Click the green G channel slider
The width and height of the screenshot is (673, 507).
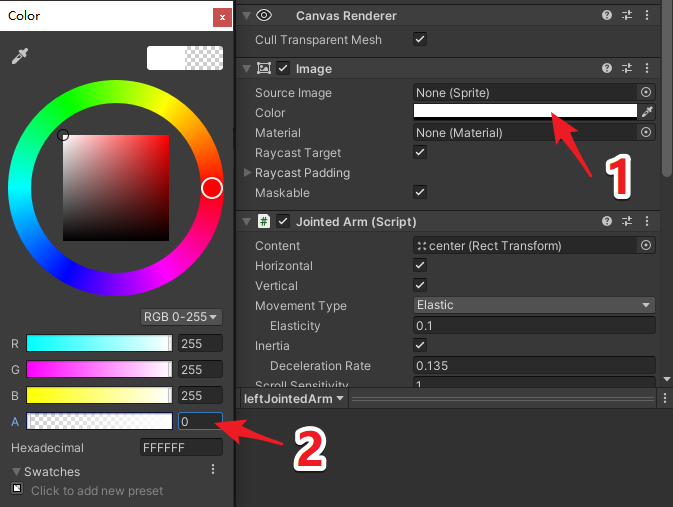click(x=99, y=369)
